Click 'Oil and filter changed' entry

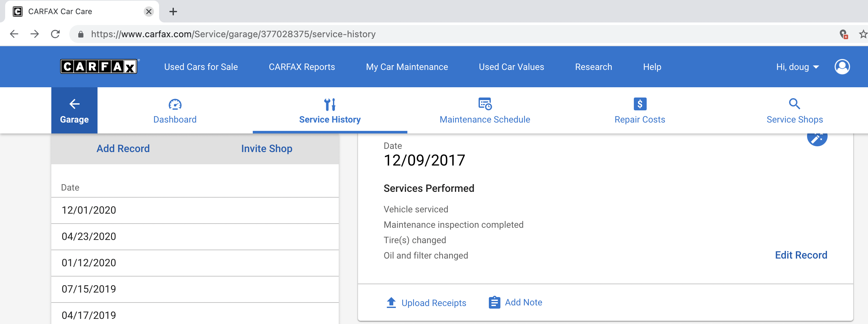[x=426, y=255]
